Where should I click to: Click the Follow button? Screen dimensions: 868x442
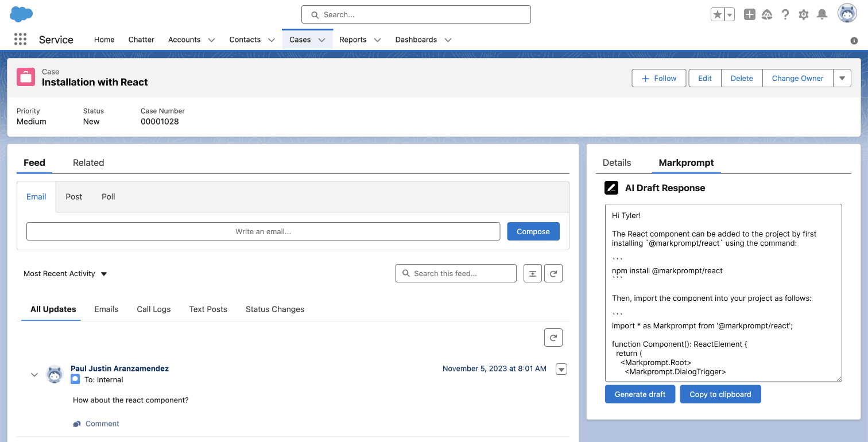pos(659,79)
